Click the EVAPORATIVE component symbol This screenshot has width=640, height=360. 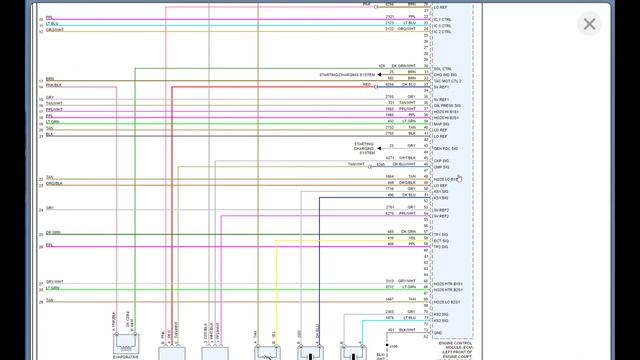pyautogui.click(x=126, y=344)
